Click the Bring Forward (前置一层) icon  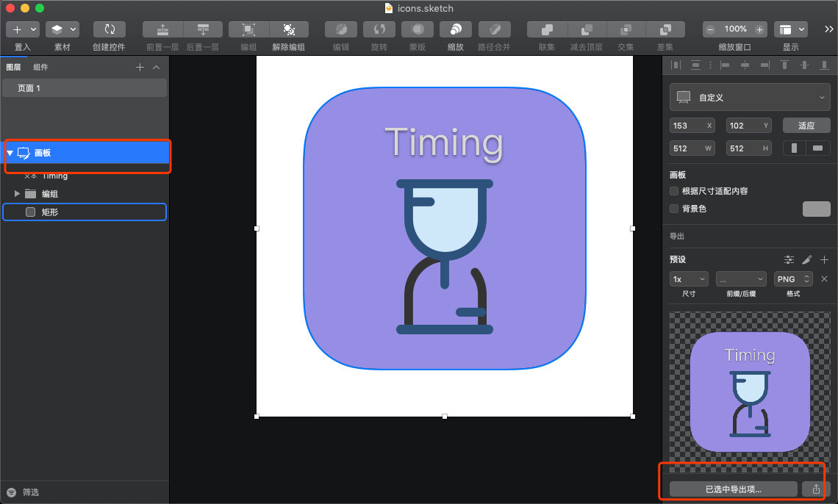(x=163, y=29)
